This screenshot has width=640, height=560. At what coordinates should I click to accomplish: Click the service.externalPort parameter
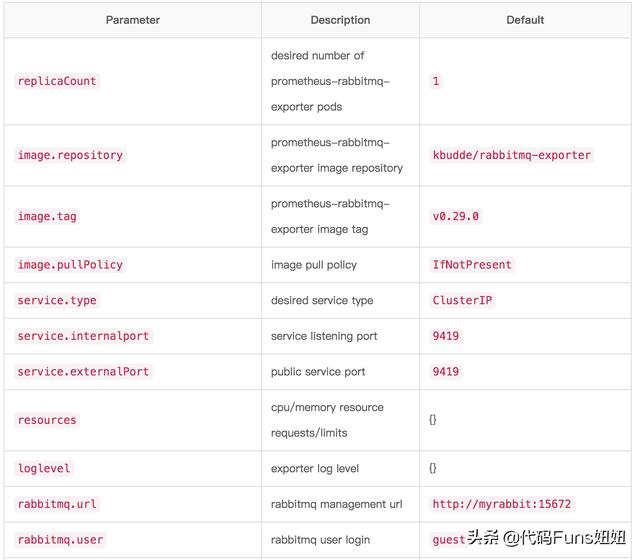[83, 372]
